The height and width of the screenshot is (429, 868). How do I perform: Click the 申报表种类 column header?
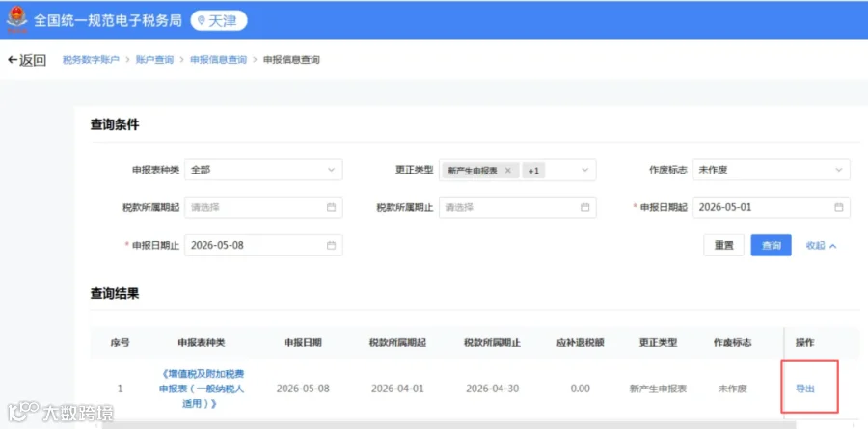click(x=202, y=342)
